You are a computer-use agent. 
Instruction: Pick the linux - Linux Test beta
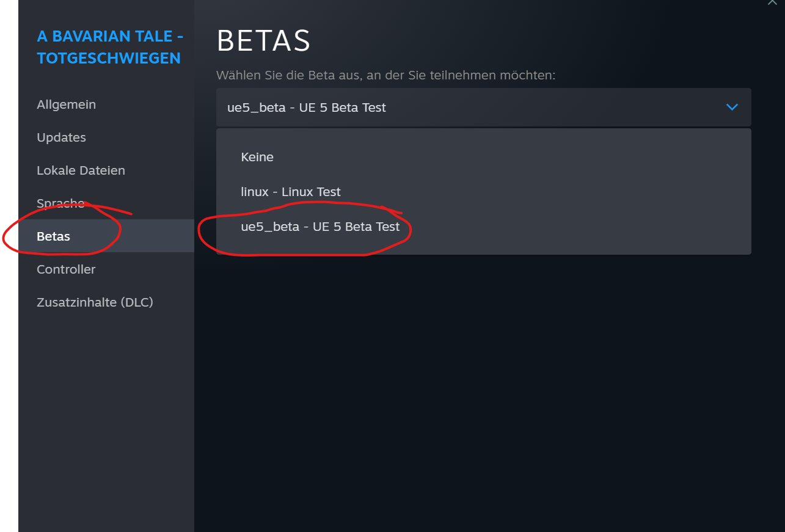click(291, 192)
